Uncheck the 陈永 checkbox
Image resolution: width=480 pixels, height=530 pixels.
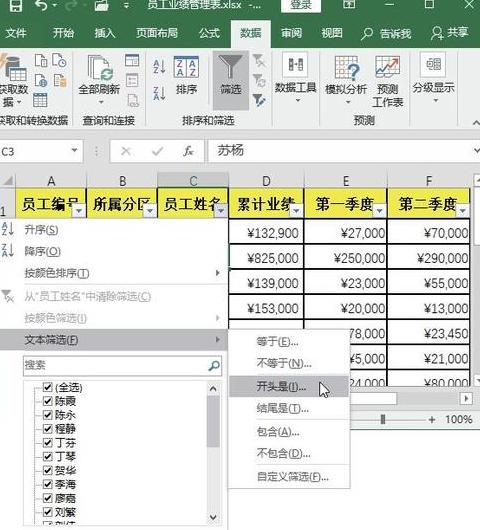(x=48, y=415)
